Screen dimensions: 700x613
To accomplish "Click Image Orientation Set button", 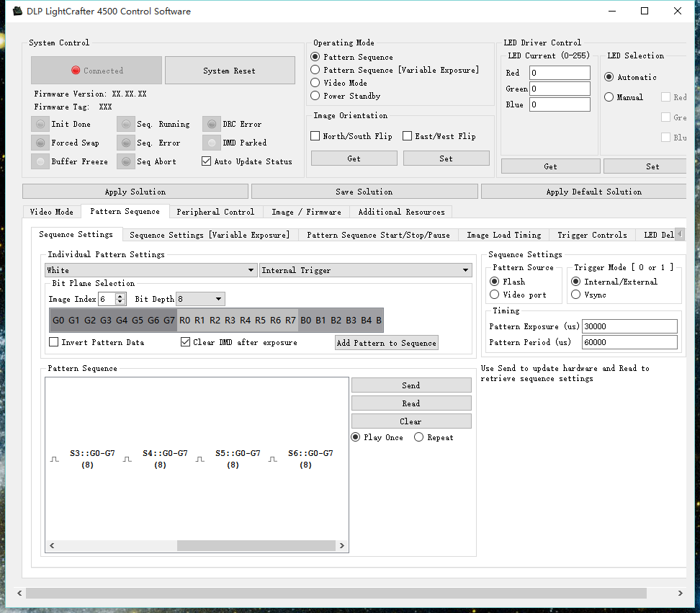I will (x=446, y=158).
